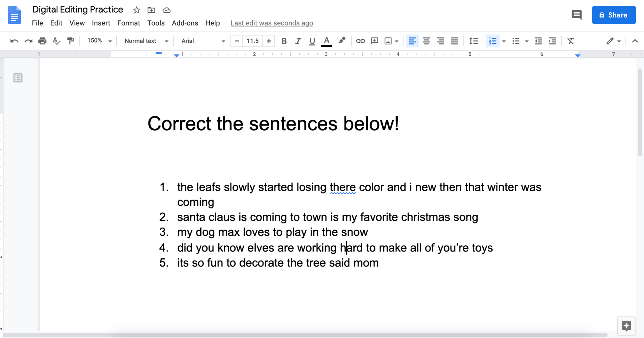
Task: Open the Tools menu
Action: click(156, 23)
